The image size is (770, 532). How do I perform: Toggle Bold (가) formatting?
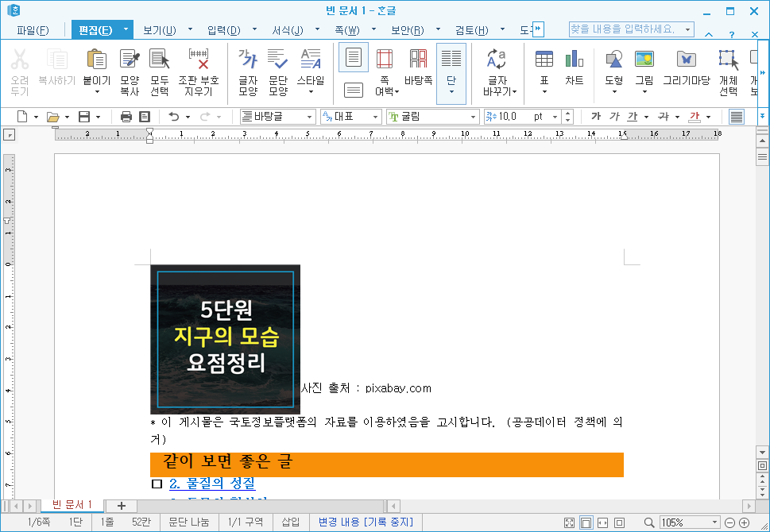pyautogui.click(x=596, y=117)
